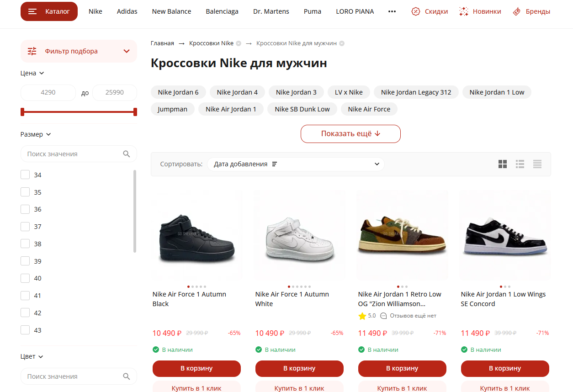Switch to large grid view icon
573x392 pixels.
pos(503,164)
